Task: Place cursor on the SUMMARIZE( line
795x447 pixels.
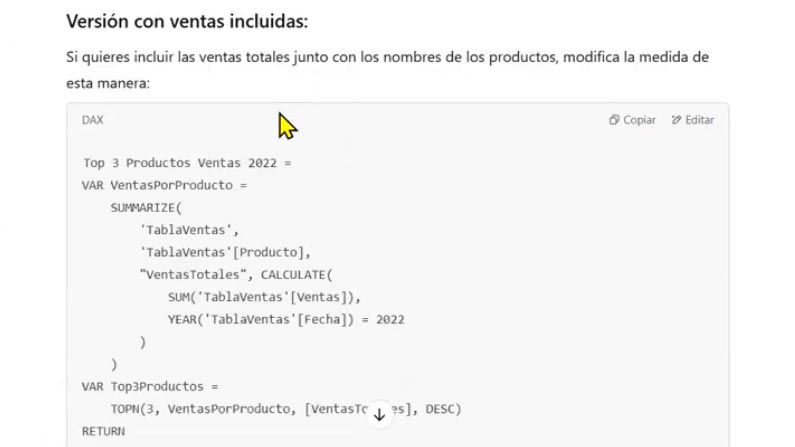Action: click(147, 207)
